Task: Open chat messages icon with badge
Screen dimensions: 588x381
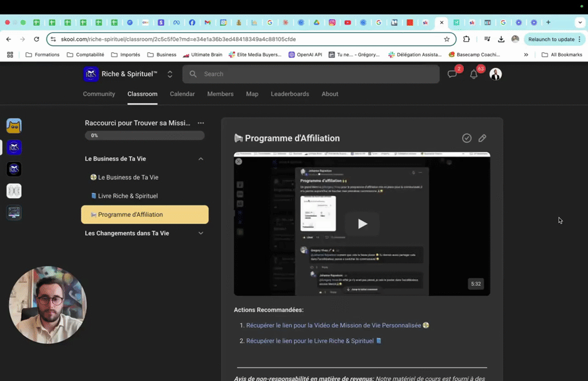Action: (x=452, y=74)
